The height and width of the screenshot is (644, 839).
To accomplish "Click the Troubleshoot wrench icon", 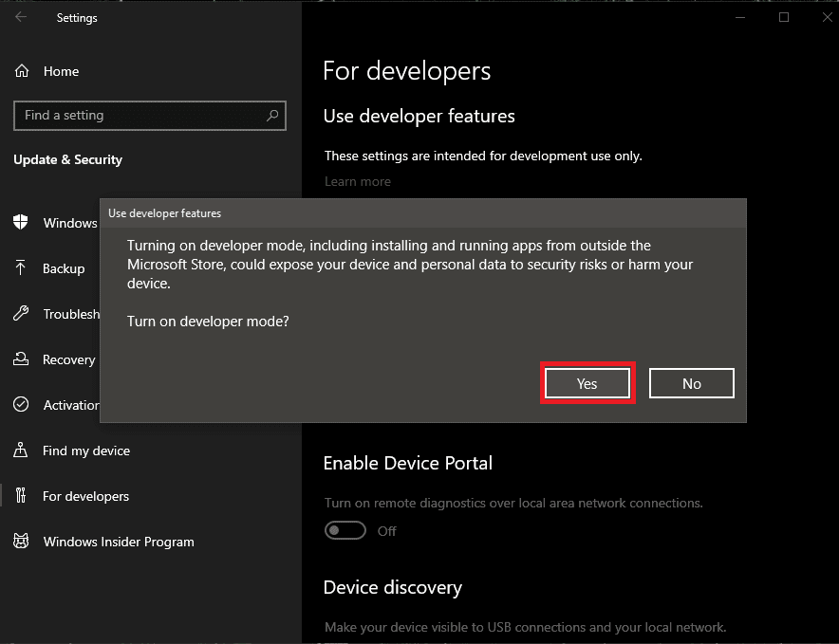I will click(21, 314).
